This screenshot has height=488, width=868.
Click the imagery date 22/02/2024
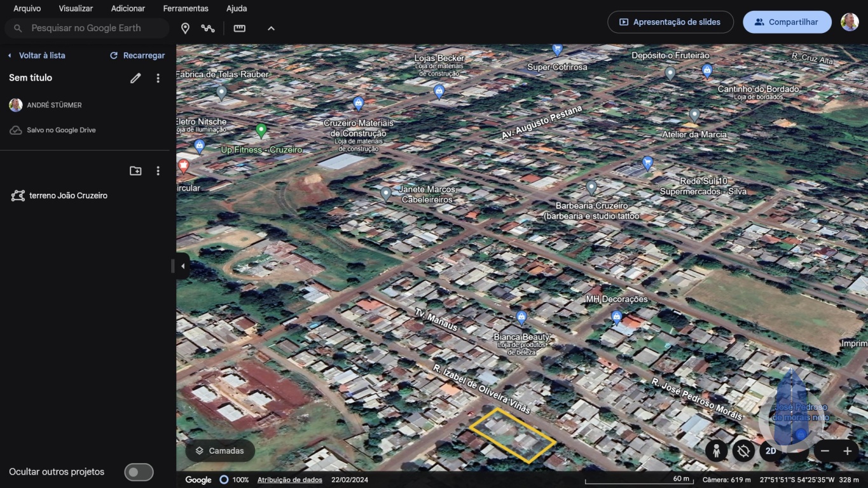350,480
